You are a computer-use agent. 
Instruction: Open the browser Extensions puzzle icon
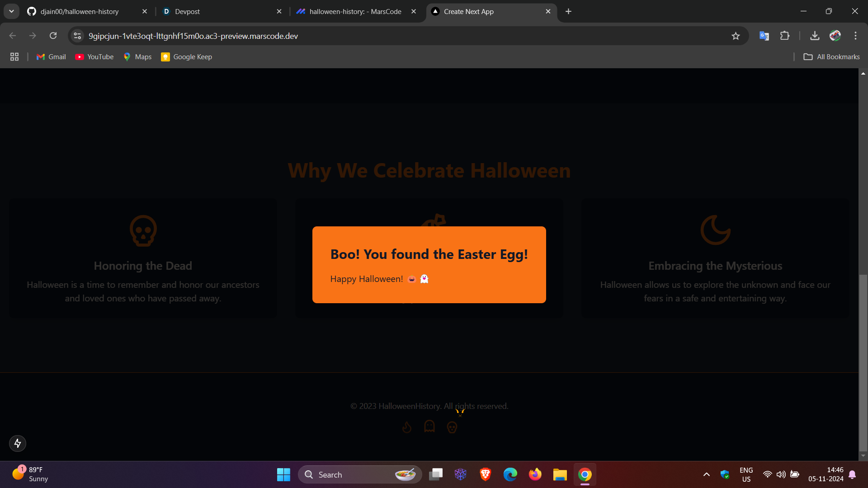tap(785, 36)
